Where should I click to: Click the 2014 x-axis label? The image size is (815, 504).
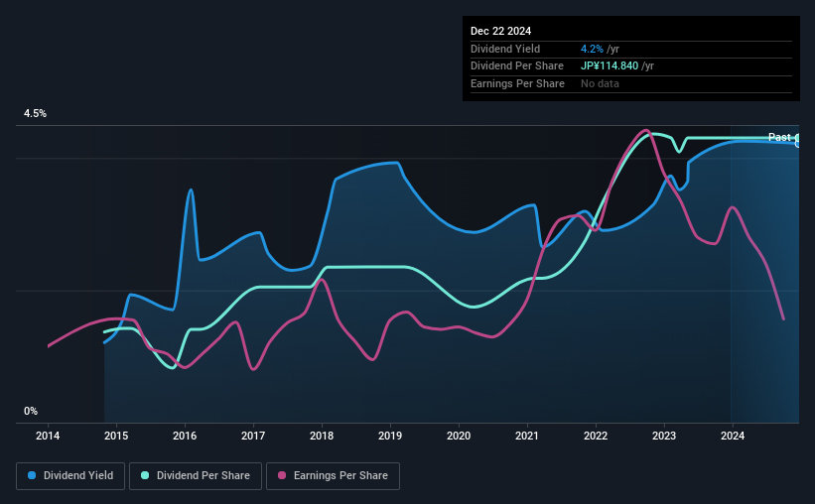48,436
